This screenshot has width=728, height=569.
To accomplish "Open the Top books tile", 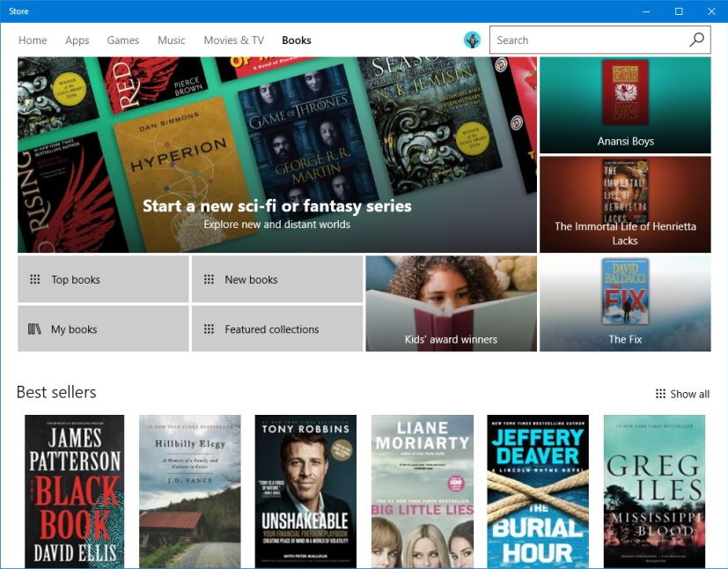I will pos(103,279).
